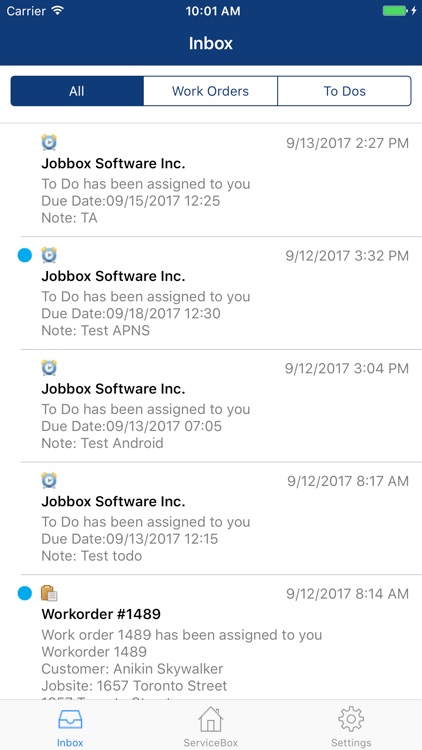
Task: Tap the blue unread dot on Workorder #1489
Action: pyautogui.click(x=25, y=594)
